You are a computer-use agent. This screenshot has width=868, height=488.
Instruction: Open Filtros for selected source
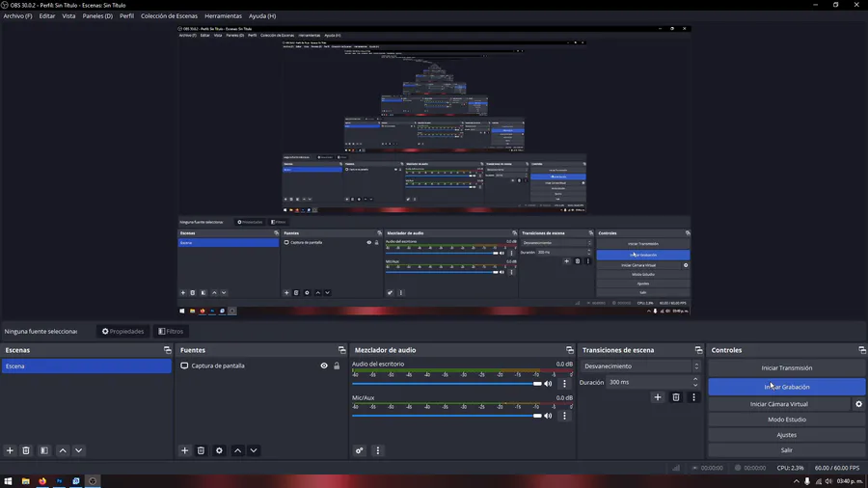pyautogui.click(x=171, y=332)
